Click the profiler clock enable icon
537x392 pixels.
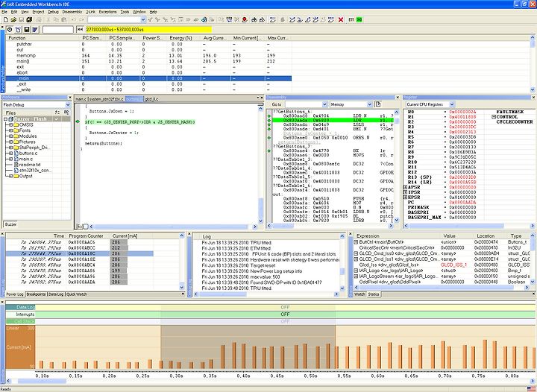click(x=10, y=30)
